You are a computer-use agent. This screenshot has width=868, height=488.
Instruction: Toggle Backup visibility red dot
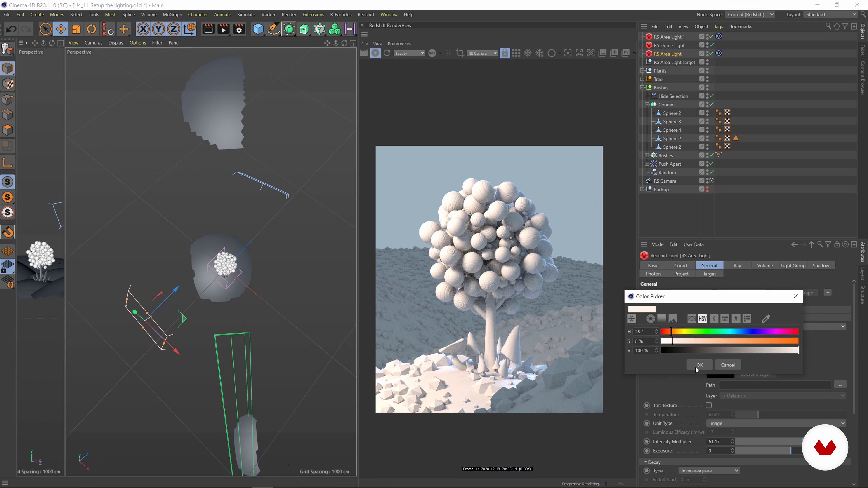click(x=707, y=189)
